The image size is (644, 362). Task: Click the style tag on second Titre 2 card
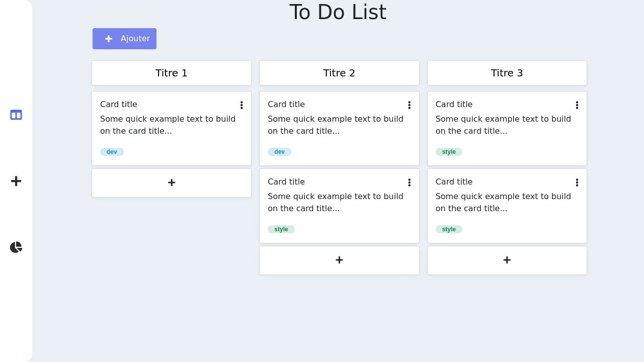click(x=281, y=229)
